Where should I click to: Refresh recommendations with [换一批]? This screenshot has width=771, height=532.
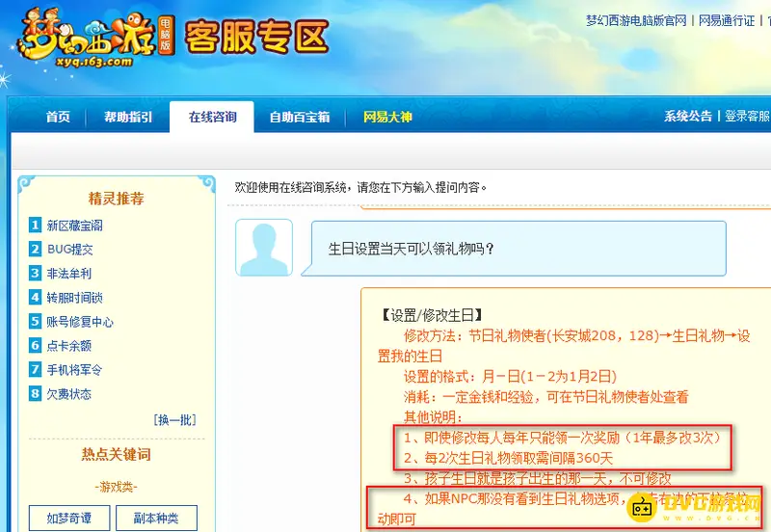pos(175,419)
